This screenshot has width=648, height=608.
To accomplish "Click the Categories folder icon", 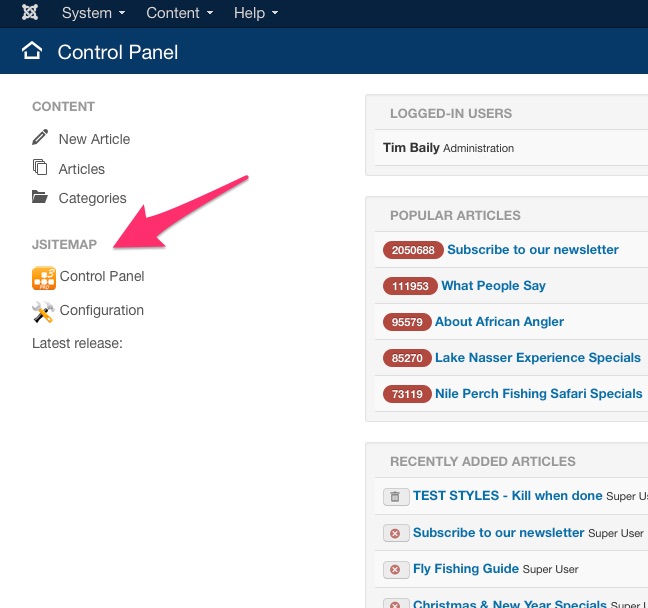I will (x=40, y=197).
